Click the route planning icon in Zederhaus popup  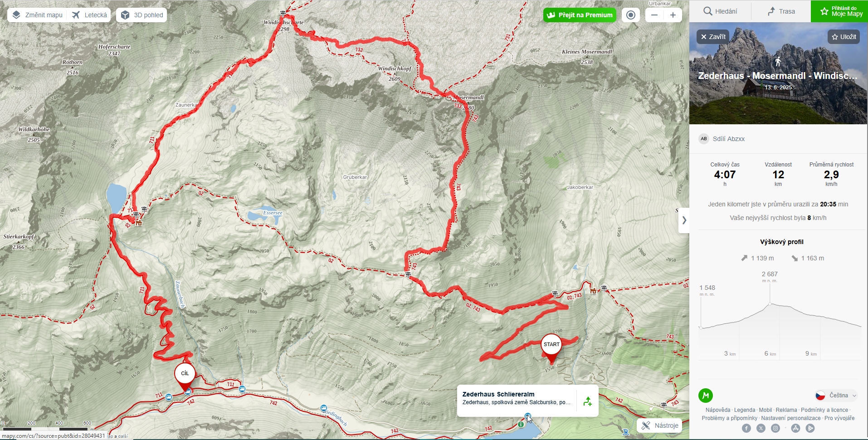click(588, 401)
